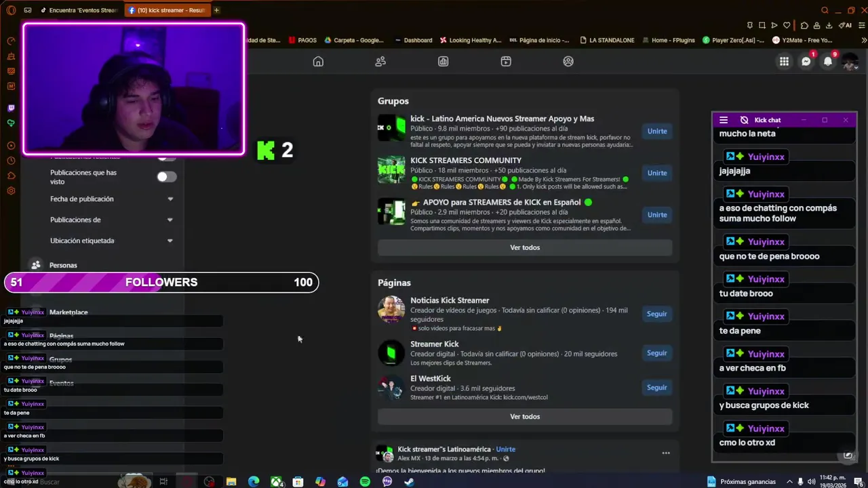Open KICK STREAMERS COMMUNITY group thumbnail

[x=391, y=169]
